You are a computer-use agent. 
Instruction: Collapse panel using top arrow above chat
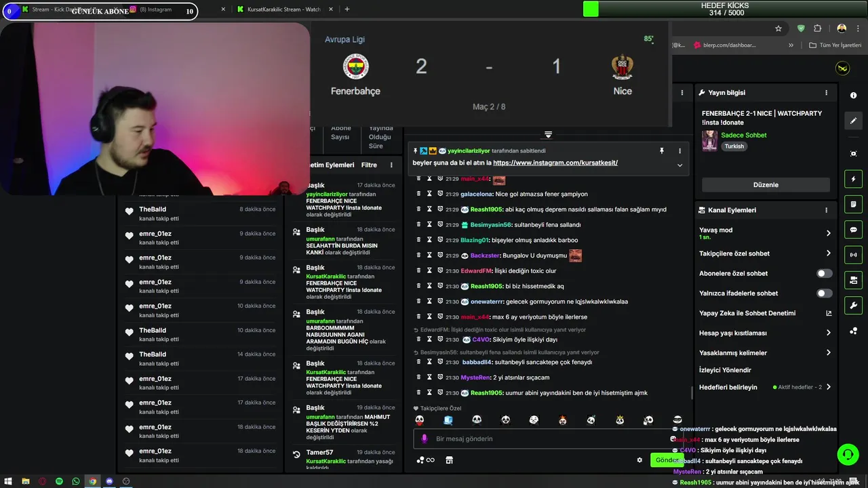pos(548,135)
